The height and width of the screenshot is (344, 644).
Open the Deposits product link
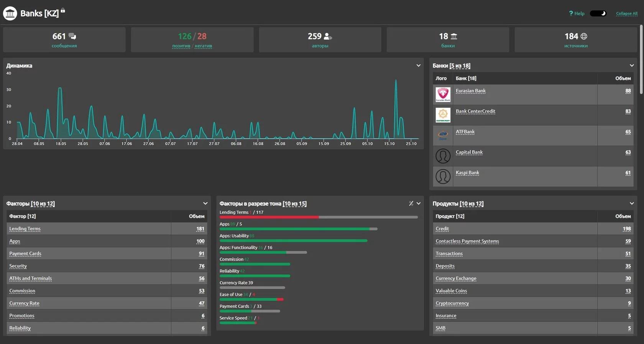(x=445, y=266)
